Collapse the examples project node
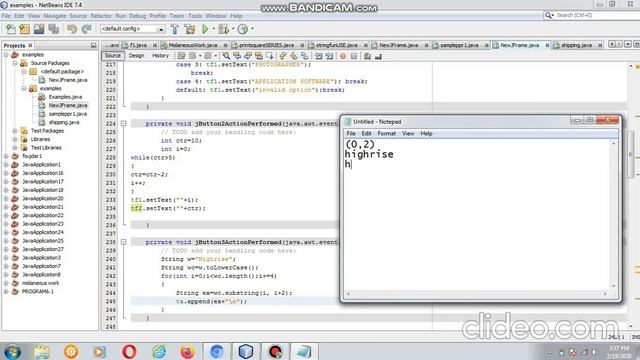The width and height of the screenshot is (640, 360). 6,55
